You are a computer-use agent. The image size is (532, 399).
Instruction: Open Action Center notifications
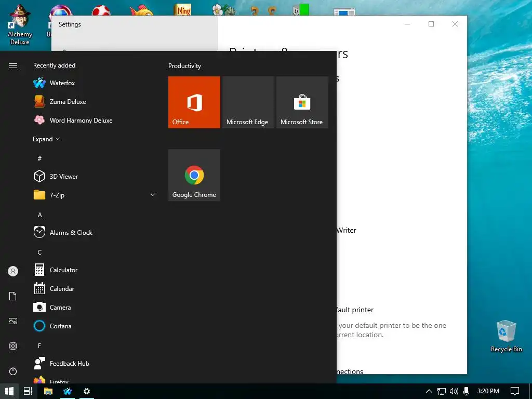coord(515,391)
